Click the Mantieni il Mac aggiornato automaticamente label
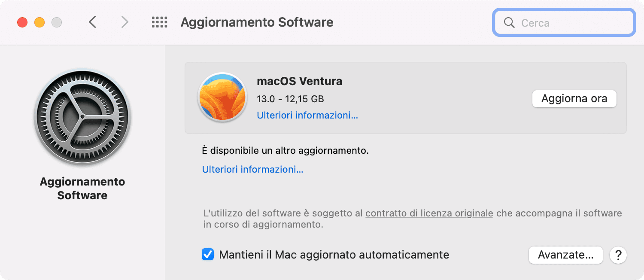 [x=334, y=255]
